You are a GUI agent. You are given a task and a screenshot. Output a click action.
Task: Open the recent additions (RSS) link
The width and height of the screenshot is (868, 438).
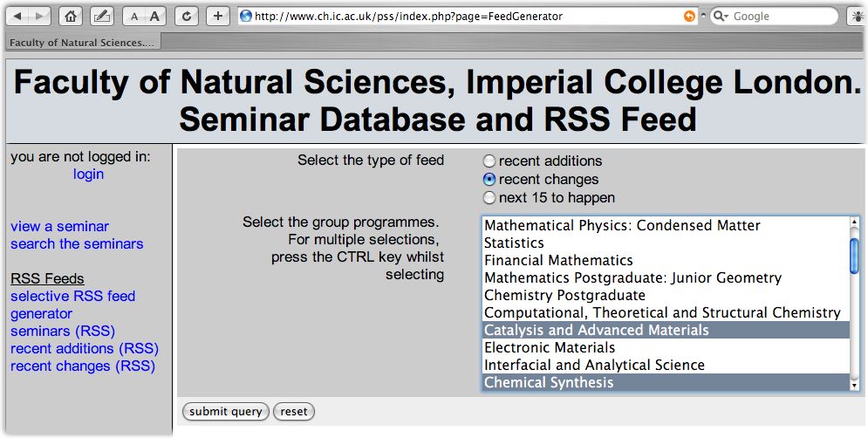(85, 349)
